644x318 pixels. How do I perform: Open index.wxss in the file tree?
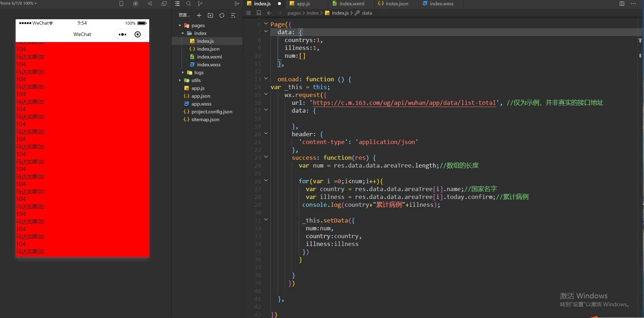209,65
